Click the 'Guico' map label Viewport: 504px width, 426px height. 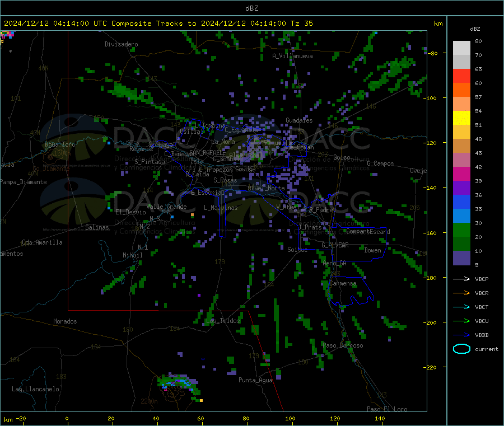coord(342,157)
